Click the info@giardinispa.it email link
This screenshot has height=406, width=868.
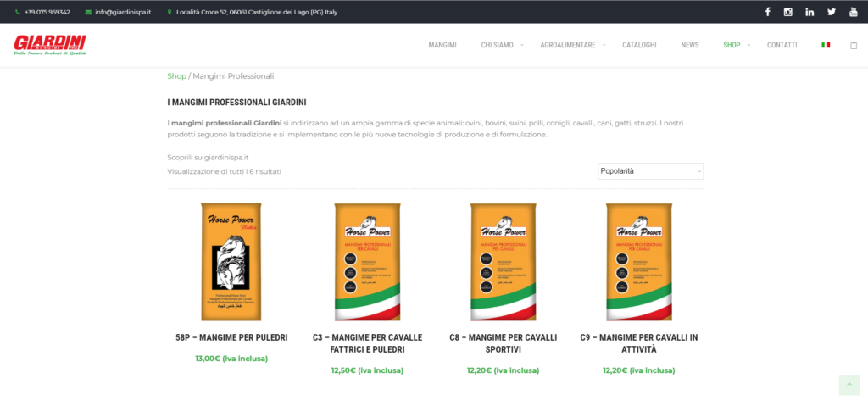[123, 12]
